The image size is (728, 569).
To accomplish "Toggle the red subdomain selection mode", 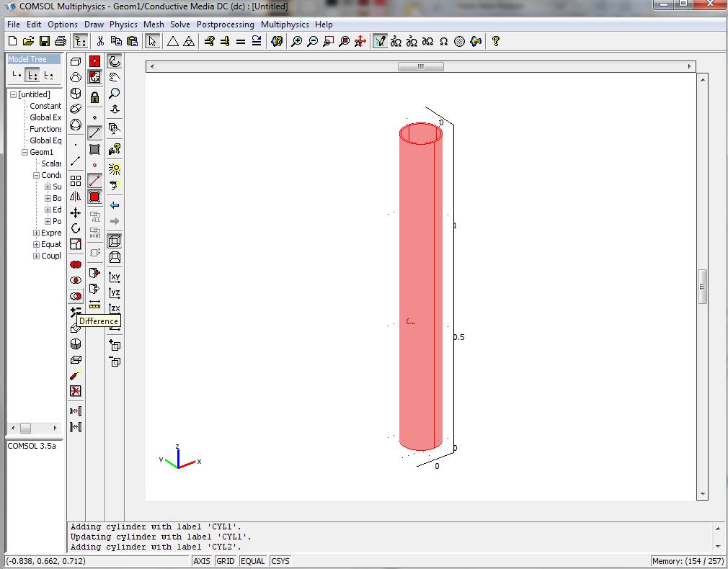I will [94, 197].
